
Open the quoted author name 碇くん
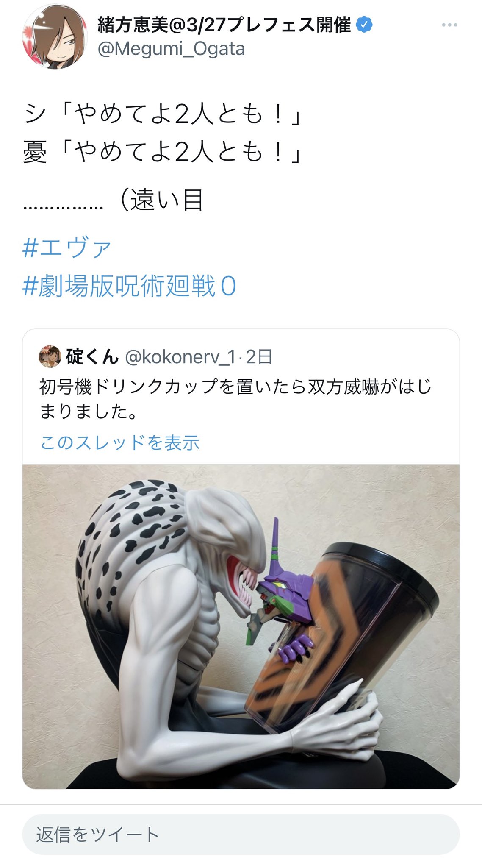[x=92, y=357]
